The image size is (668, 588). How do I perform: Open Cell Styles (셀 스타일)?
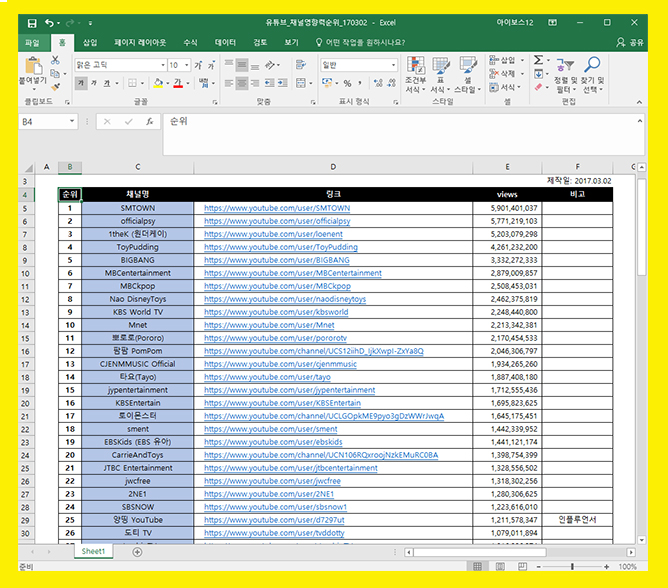pos(468,75)
